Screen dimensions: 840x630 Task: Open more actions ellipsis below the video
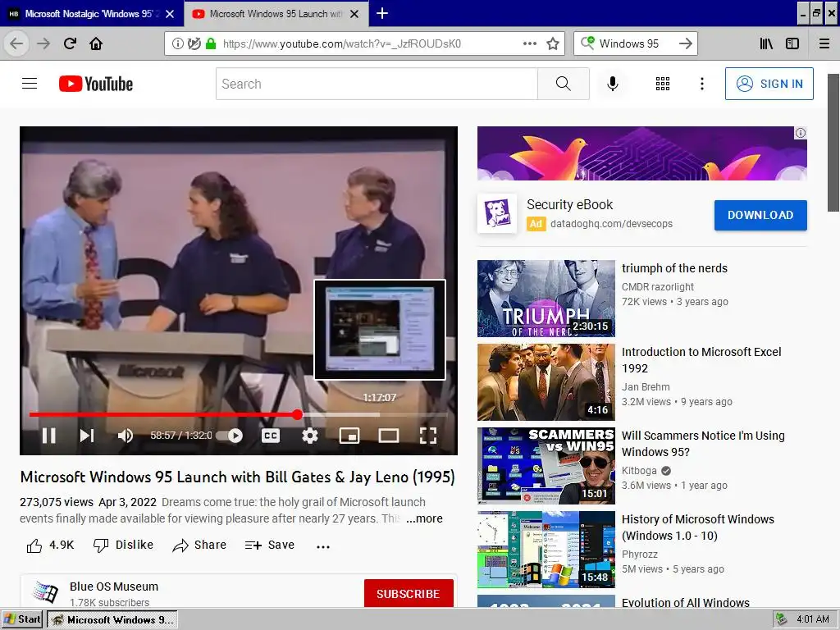[323, 546]
